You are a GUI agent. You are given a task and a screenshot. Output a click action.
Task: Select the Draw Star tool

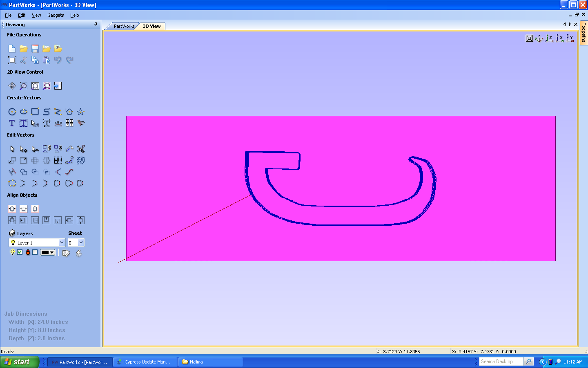tap(80, 111)
